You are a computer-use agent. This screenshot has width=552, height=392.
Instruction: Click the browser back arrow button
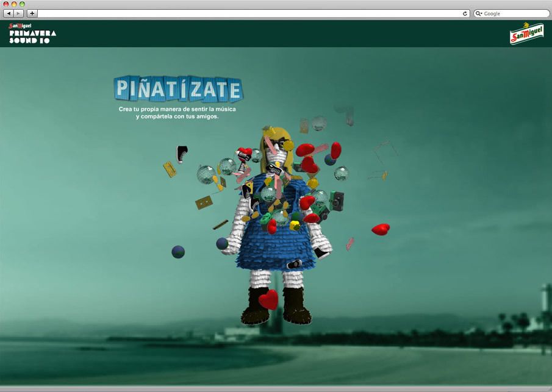point(9,13)
